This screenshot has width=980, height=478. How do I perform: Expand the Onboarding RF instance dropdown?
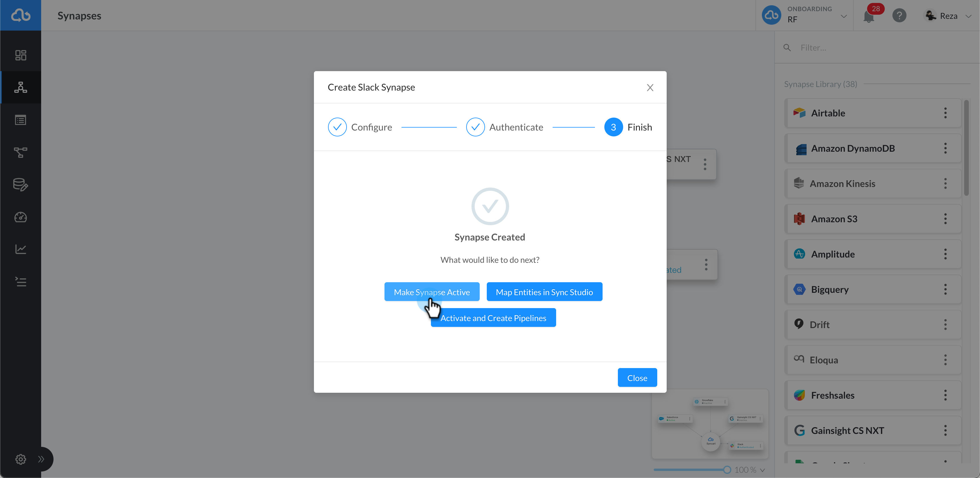844,16
